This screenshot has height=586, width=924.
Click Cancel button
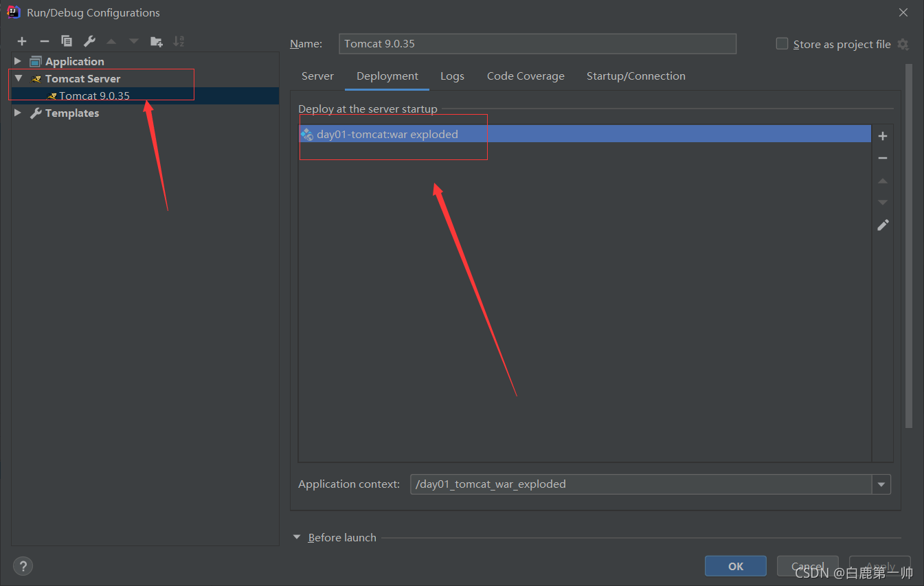[x=808, y=566]
